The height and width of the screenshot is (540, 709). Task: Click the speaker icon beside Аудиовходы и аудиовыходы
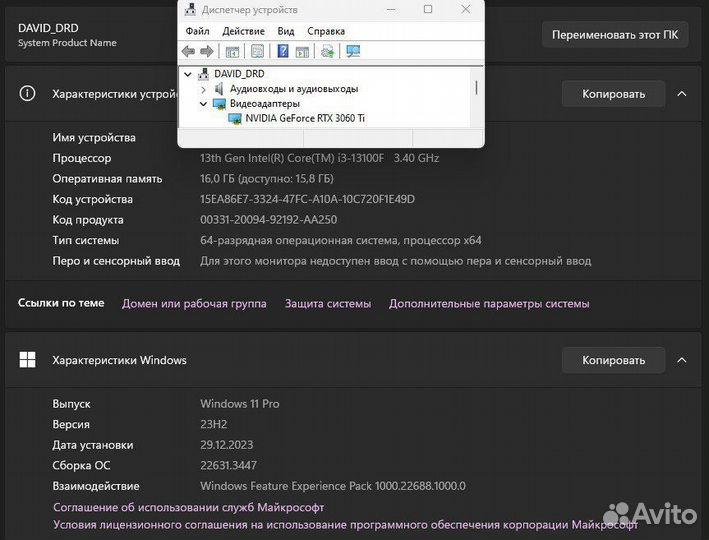click(219, 89)
